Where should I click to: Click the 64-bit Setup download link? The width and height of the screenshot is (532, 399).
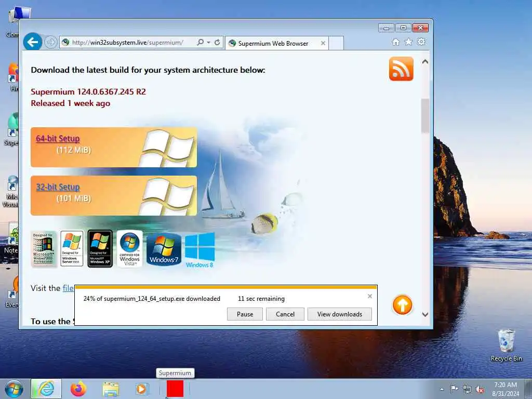pos(58,138)
